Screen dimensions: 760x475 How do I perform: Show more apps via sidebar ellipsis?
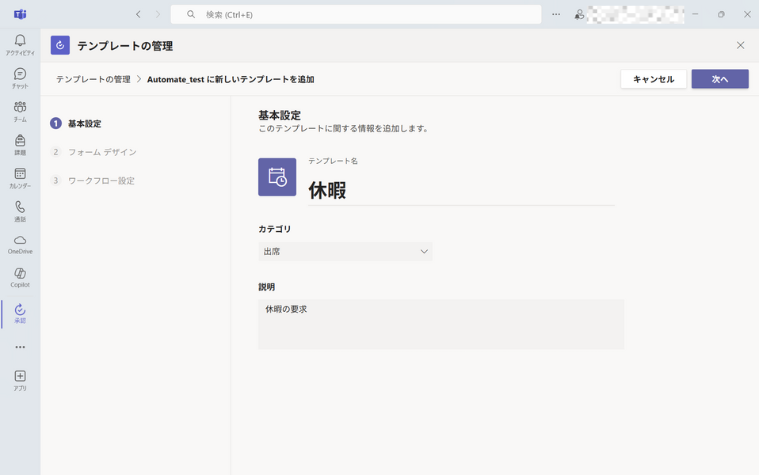[x=20, y=347]
